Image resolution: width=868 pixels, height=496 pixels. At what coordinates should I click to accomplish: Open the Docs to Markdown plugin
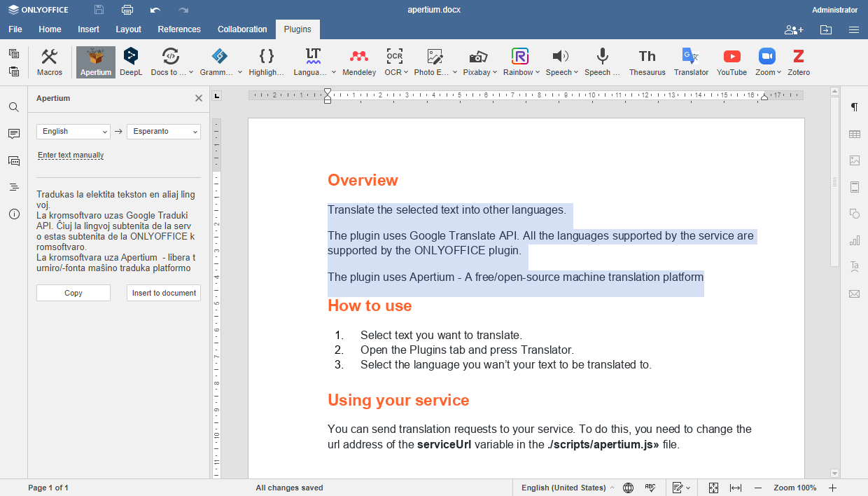coord(169,62)
